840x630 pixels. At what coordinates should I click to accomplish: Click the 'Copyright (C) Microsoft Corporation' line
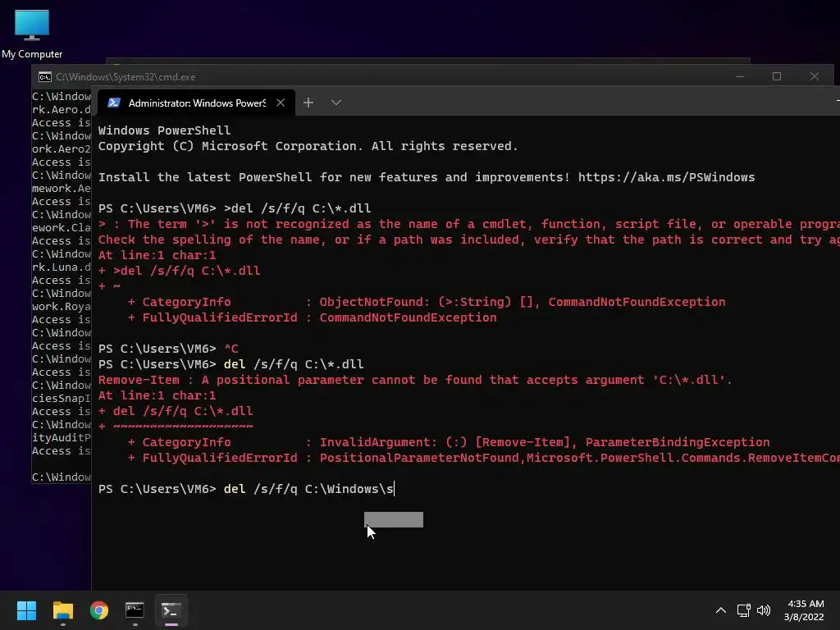308,146
